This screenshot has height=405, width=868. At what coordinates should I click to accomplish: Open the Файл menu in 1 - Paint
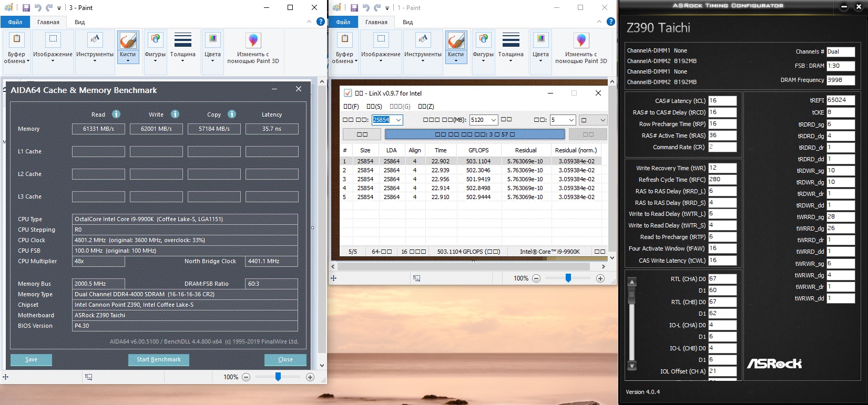coord(343,22)
